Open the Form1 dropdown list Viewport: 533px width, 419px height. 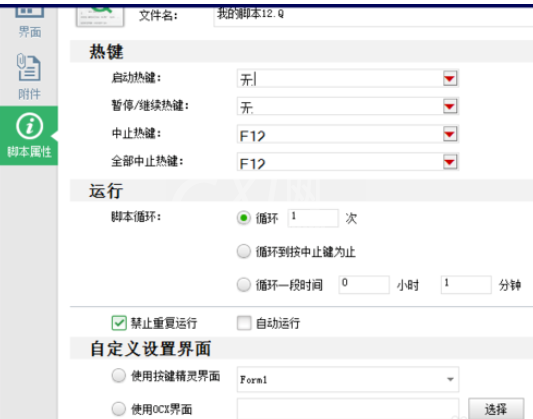pyautogui.click(x=348, y=379)
